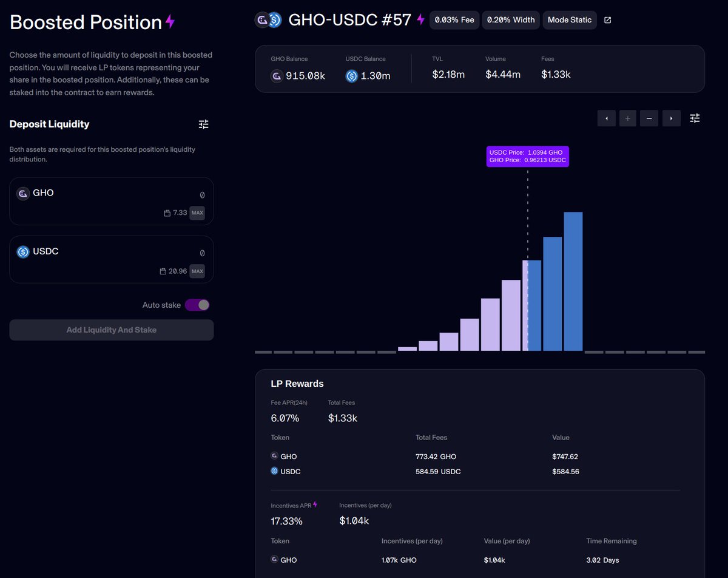Pan the chart left with arrow button
Viewport: 728px width, 578px height.
point(606,118)
